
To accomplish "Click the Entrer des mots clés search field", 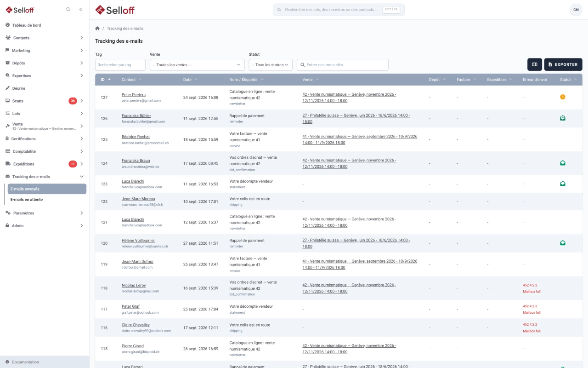I will (343, 65).
